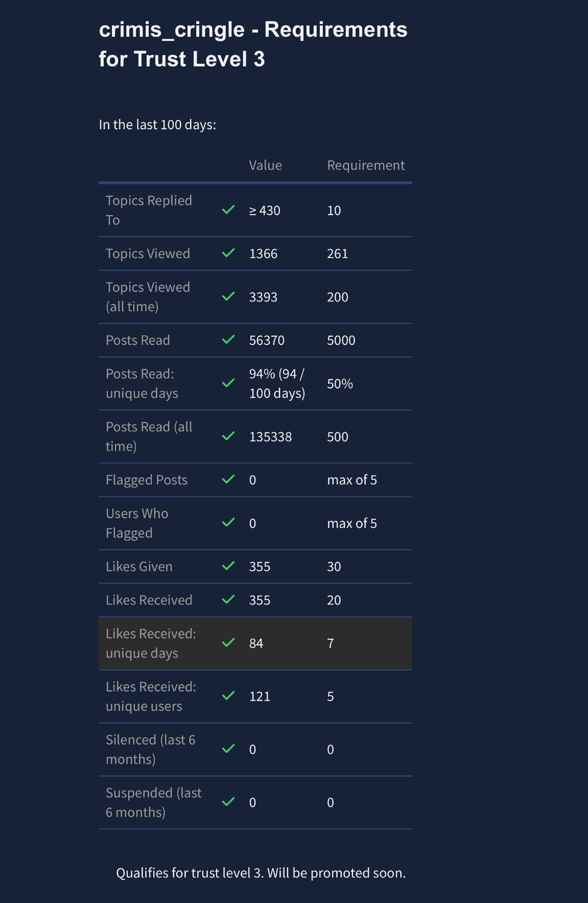Click the green checkmark for Topics Replied To
588x903 pixels.
[x=228, y=210]
